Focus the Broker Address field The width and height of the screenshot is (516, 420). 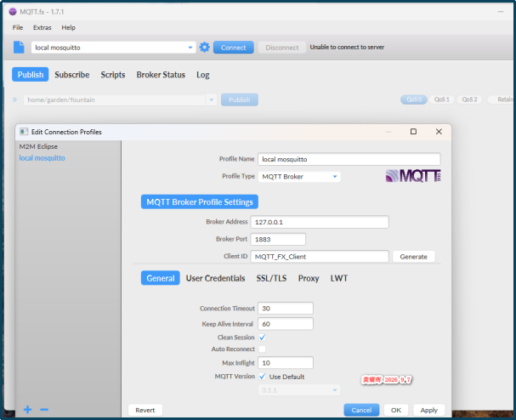point(320,222)
